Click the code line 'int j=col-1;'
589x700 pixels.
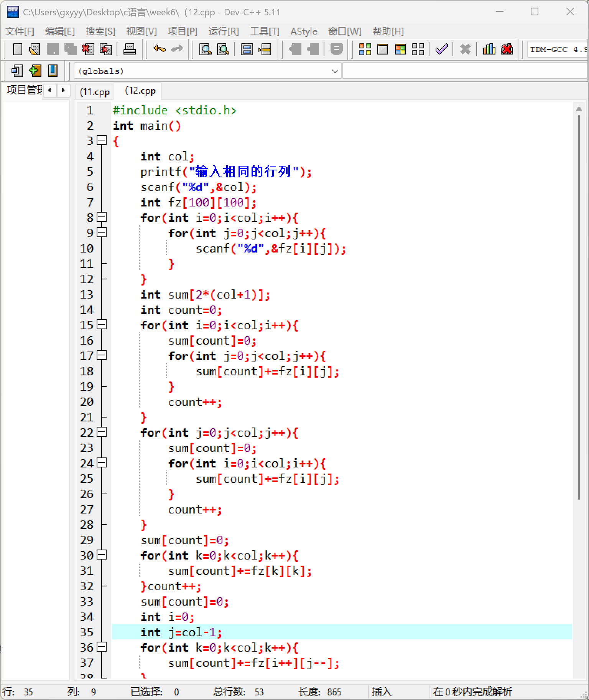181,632
